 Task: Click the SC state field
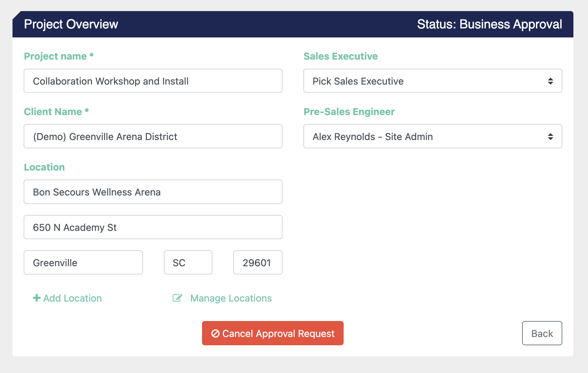coord(188,262)
